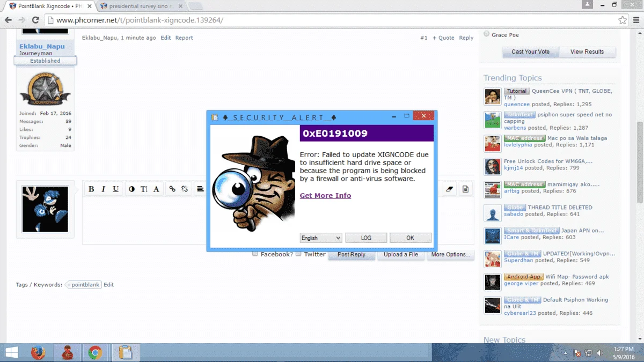This screenshot has width=644, height=362.
Task: Open the English language dropdown
Action: pyautogui.click(x=321, y=238)
